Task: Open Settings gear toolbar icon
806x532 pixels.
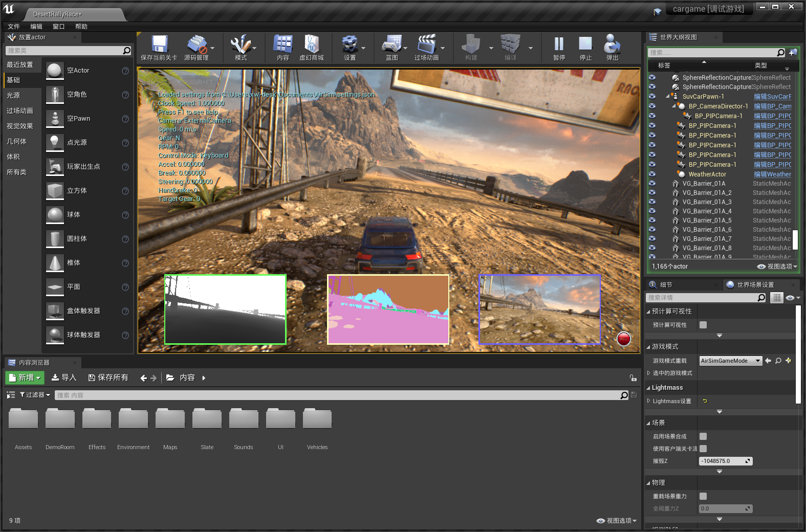Action: (350, 45)
